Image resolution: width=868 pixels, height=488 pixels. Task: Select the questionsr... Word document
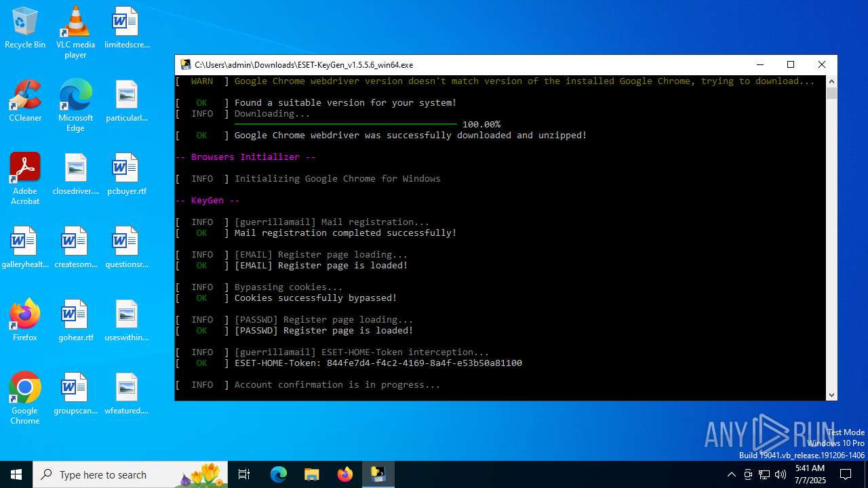(126, 248)
